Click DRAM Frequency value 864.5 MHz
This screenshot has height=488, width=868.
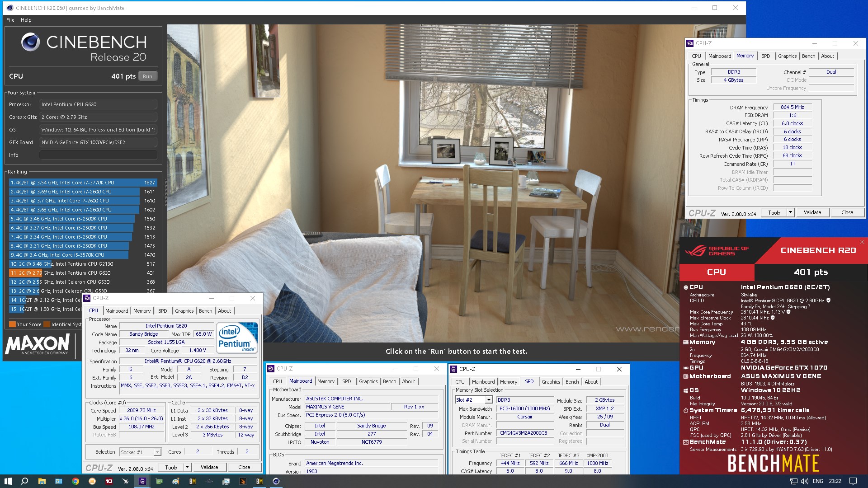click(x=793, y=108)
